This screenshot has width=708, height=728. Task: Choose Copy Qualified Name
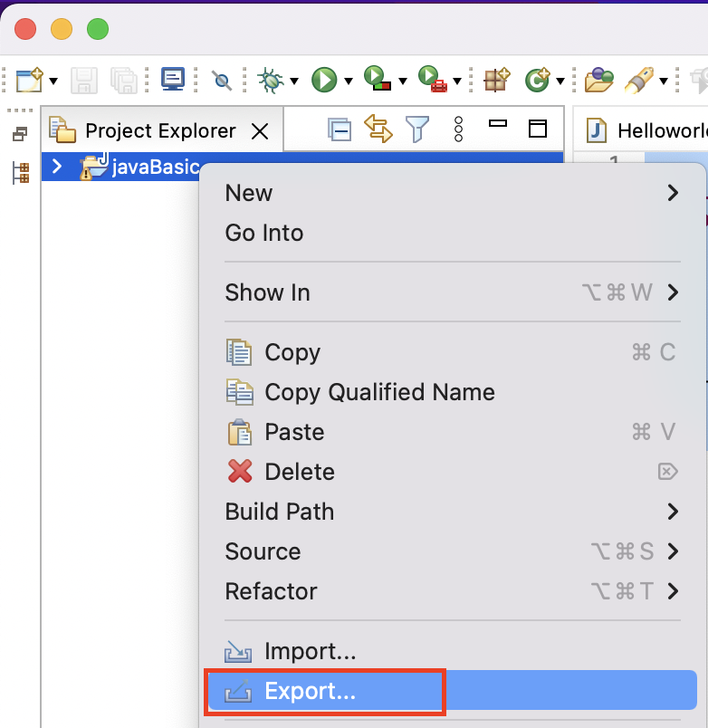coord(453,392)
